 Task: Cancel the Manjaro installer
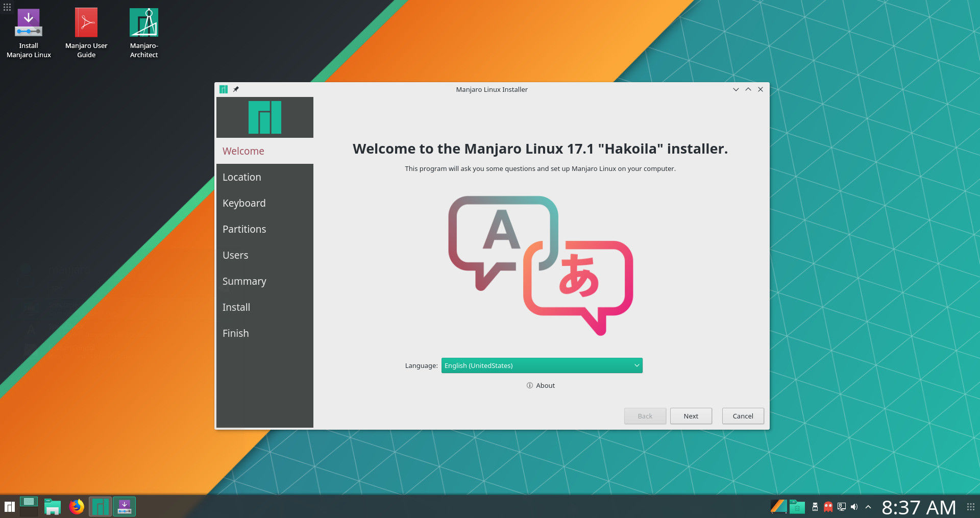(743, 416)
